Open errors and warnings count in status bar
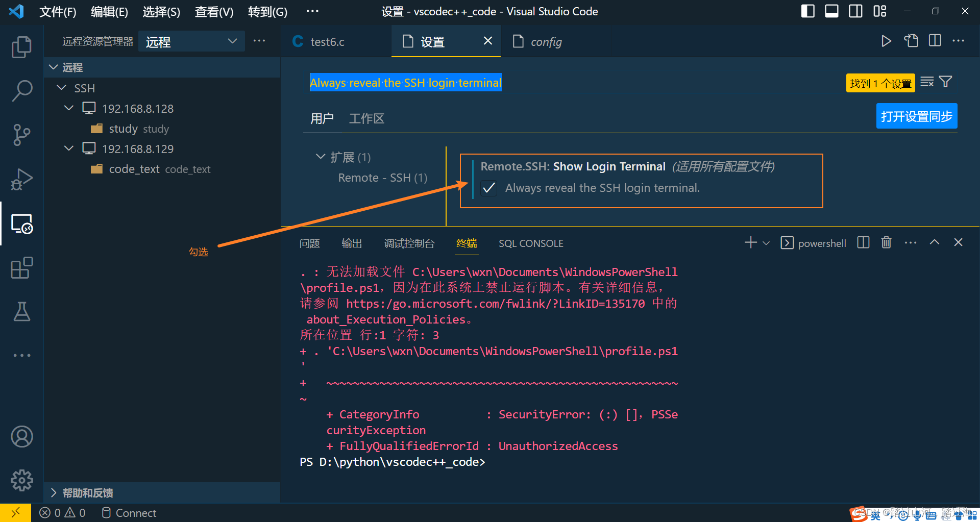Screen dimensions: 980x522 point(62,513)
